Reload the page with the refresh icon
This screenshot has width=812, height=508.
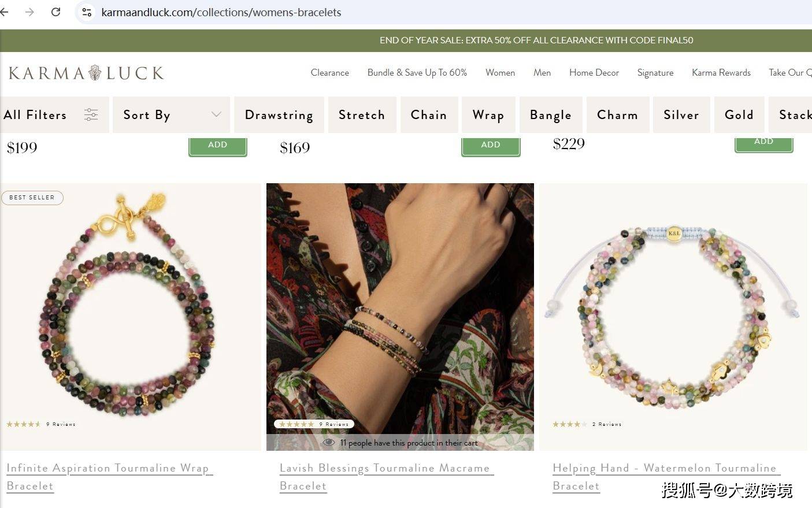pyautogui.click(x=55, y=12)
